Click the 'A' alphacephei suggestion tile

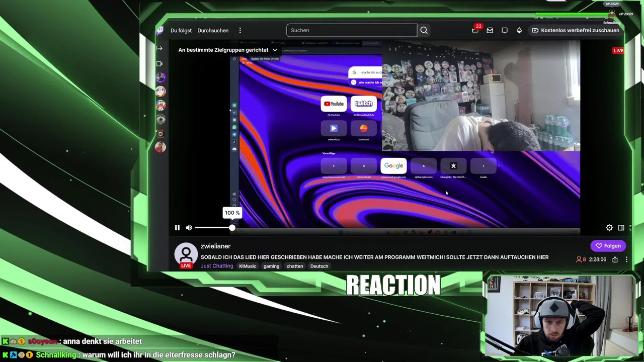423,165
